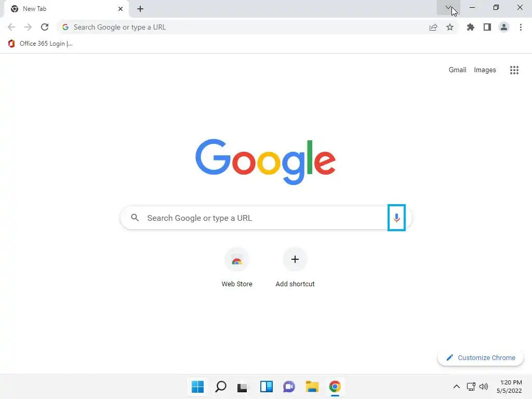This screenshot has width=532, height=399.
Task: Open File Explorer from the taskbar
Action: [312, 387]
